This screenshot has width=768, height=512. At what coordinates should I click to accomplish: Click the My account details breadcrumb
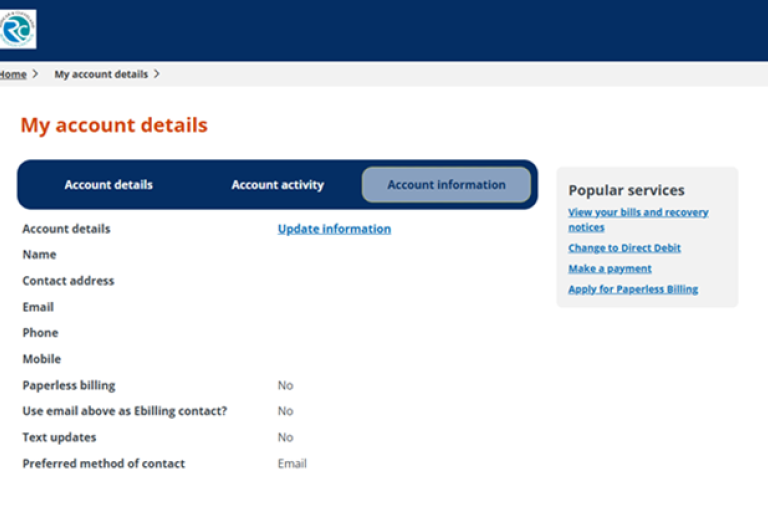[101, 74]
